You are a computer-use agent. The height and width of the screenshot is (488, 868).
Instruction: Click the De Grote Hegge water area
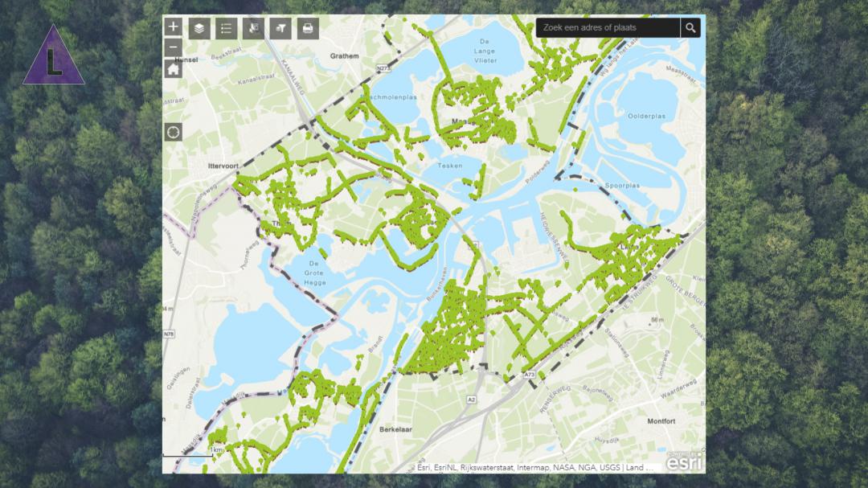314,273
